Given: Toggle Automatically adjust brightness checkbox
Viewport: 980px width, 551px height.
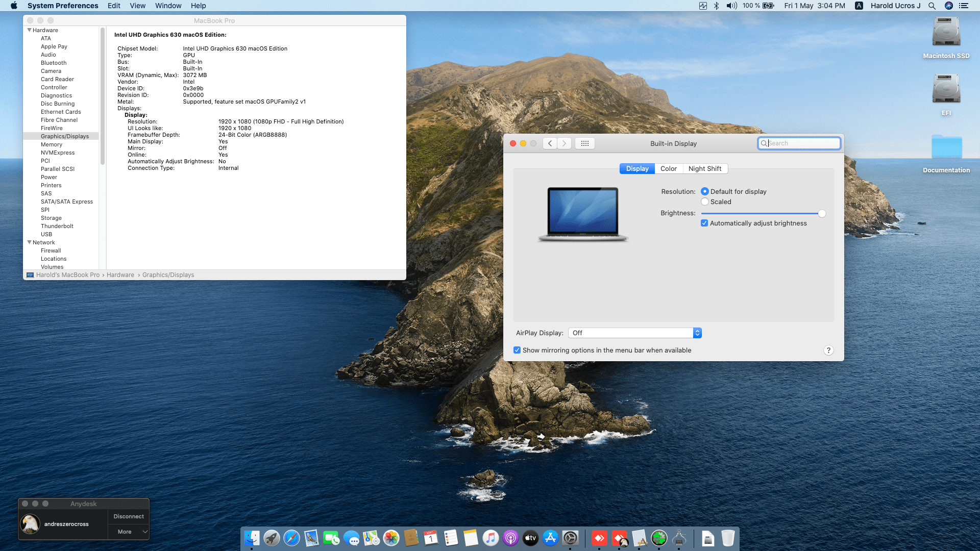Looking at the screenshot, I should coord(704,223).
